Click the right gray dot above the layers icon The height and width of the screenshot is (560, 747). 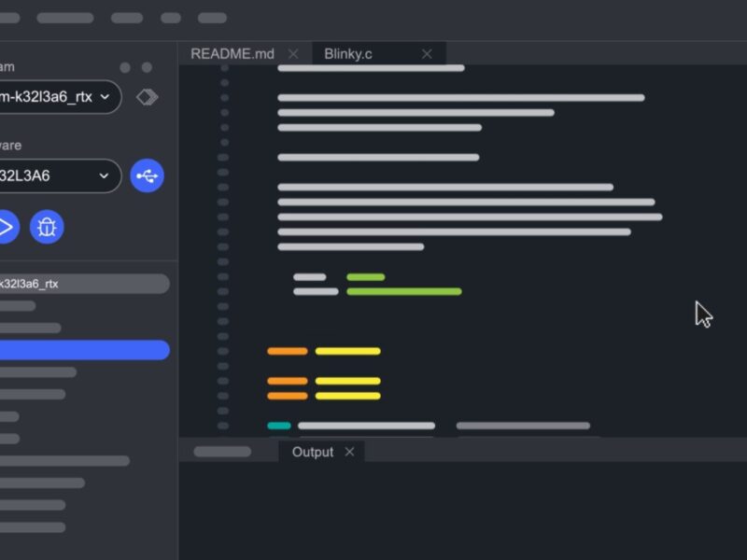click(x=148, y=67)
